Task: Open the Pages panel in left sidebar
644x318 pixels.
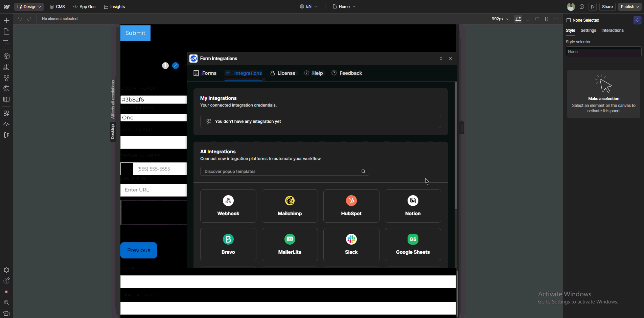Action: (6, 31)
